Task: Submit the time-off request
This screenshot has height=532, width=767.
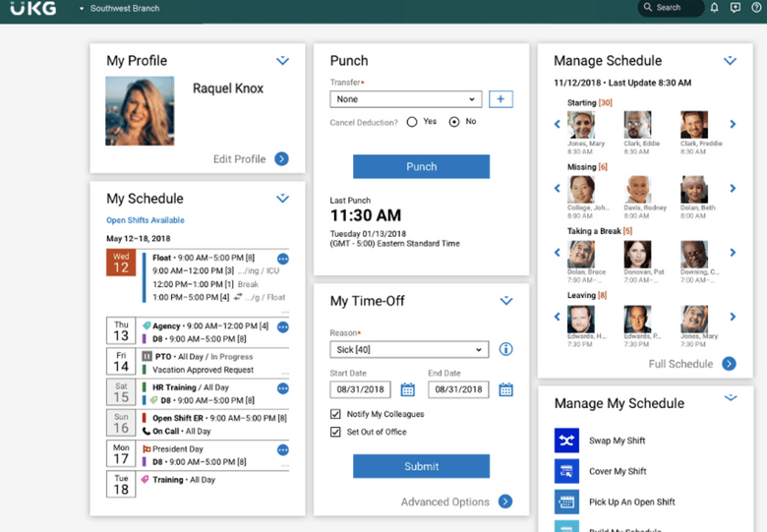Action: pos(421,466)
